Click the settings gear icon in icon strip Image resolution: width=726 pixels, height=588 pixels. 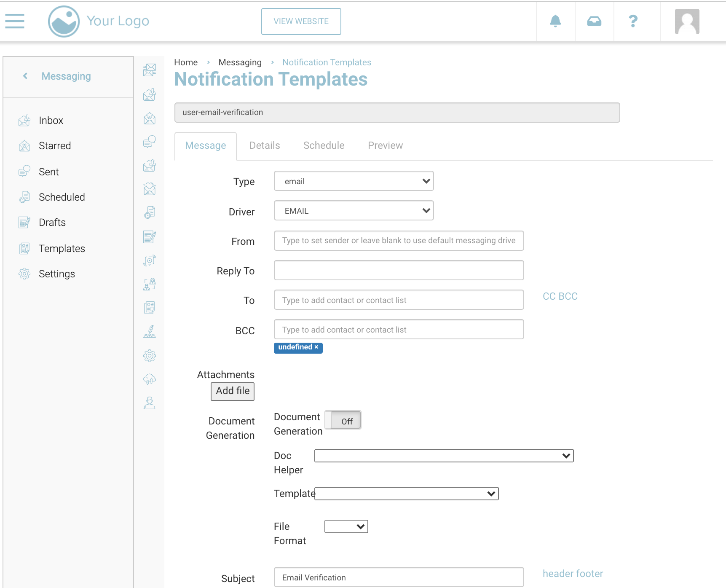tap(150, 356)
